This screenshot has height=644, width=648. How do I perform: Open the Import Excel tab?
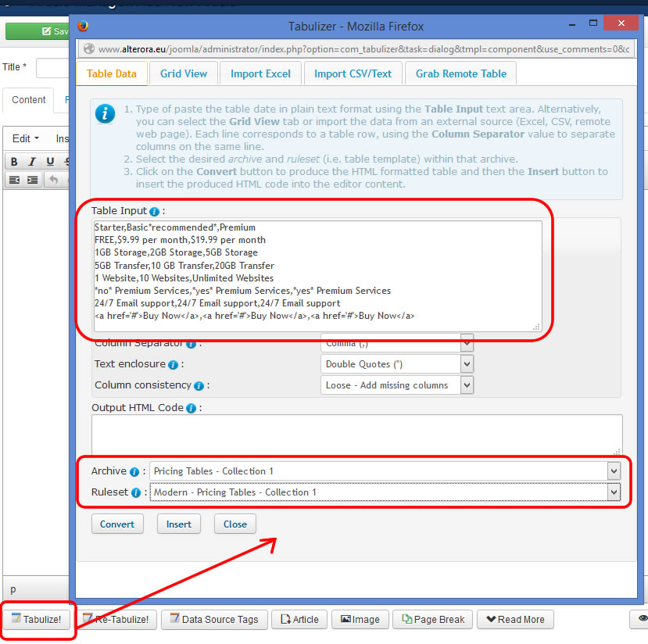pyautogui.click(x=260, y=73)
